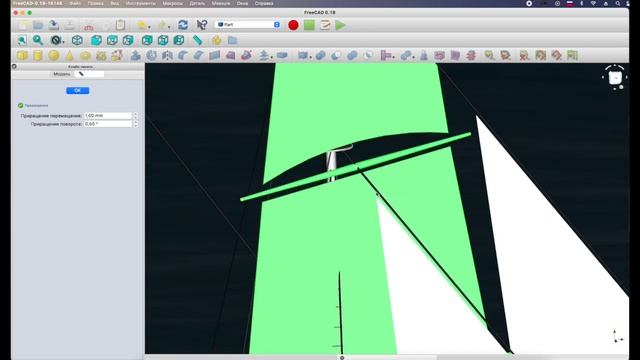
Task: Select the Boolean Union fuse icon
Action: pos(352,55)
